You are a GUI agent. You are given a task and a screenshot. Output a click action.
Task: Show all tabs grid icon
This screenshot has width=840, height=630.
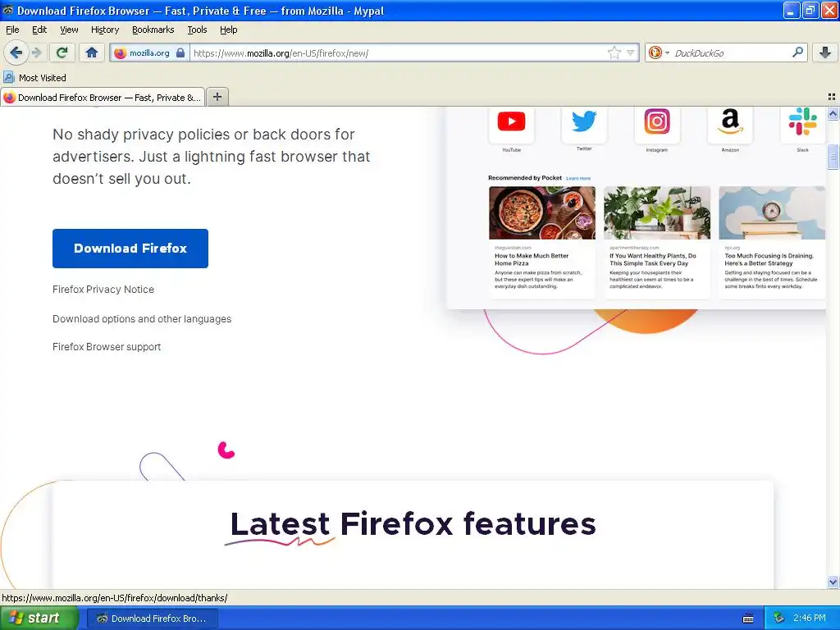point(832,97)
